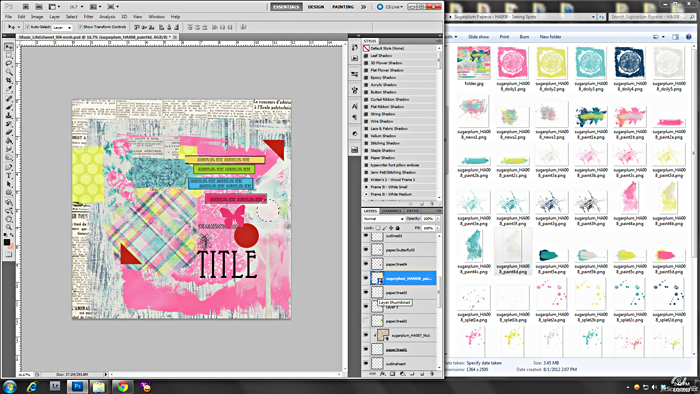The width and height of the screenshot is (700, 394).
Task: Select the Brush tool
Action: point(8,107)
